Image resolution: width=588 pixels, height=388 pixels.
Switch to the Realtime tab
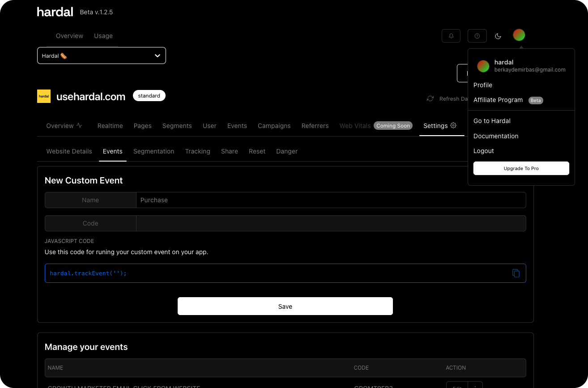point(110,126)
